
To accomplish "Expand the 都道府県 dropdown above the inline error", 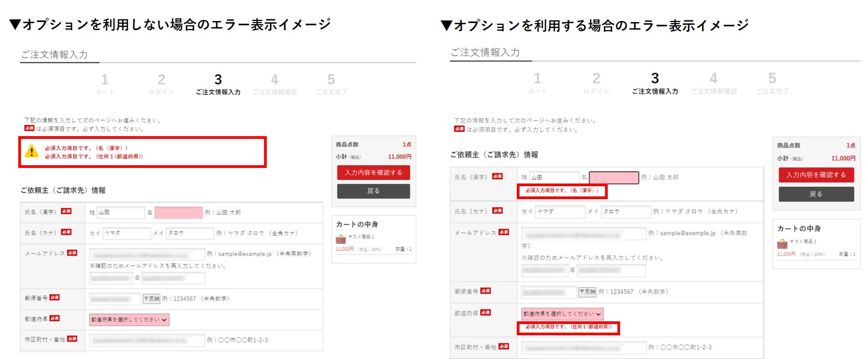I will click(x=562, y=314).
